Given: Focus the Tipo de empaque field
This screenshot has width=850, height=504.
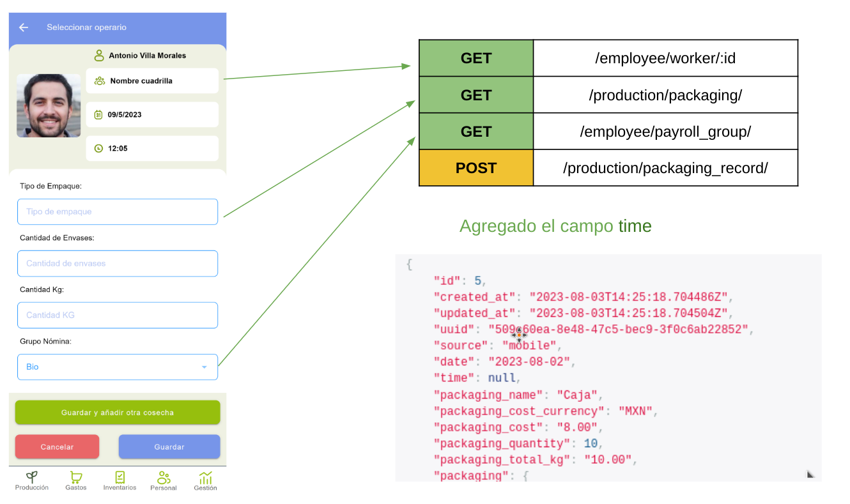Looking at the screenshot, I should click(118, 211).
